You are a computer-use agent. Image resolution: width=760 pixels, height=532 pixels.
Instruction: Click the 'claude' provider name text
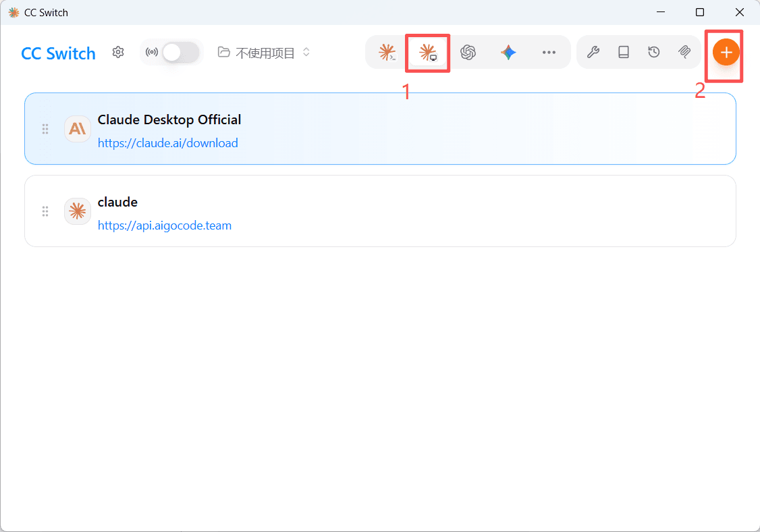point(118,203)
